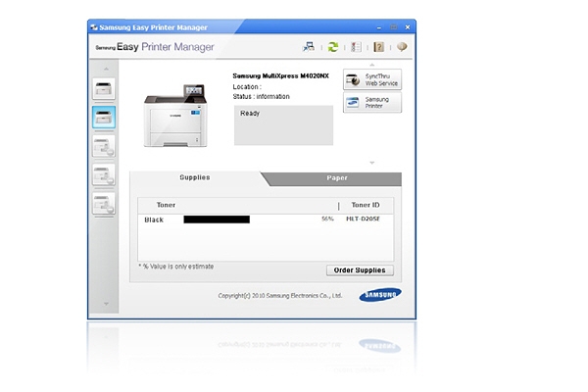Click the Ready status message box
Screen dimensions: 588x392
click(x=283, y=125)
